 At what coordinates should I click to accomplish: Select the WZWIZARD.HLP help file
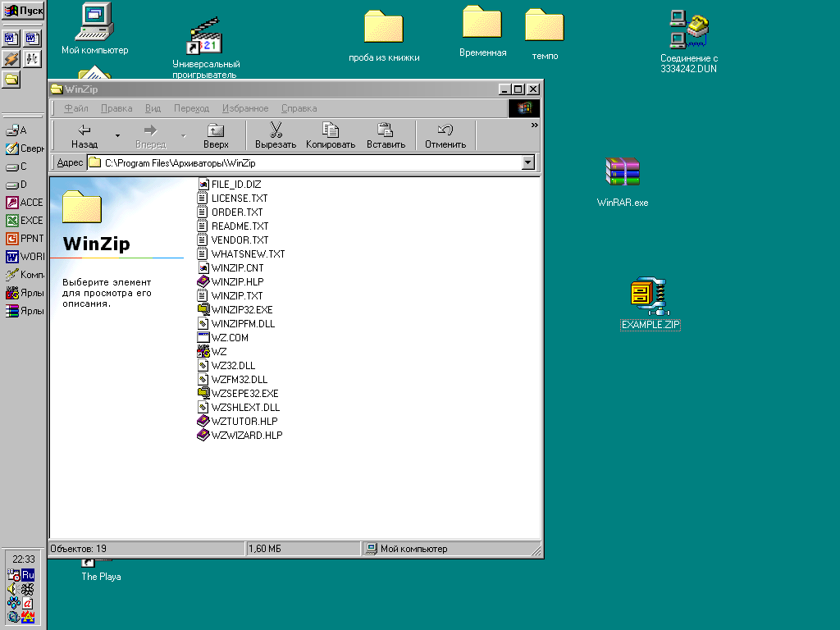pyautogui.click(x=240, y=435)
